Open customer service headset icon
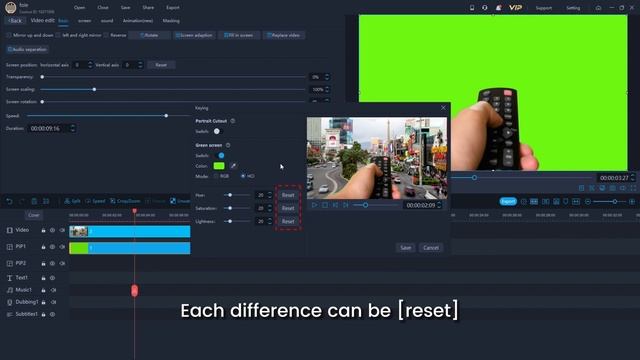Viewport: 640px width, 360px height. [484, 8]
